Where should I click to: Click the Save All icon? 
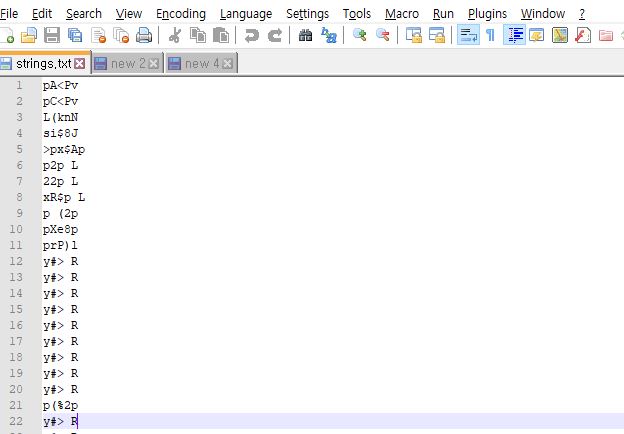tap(75, 35)
